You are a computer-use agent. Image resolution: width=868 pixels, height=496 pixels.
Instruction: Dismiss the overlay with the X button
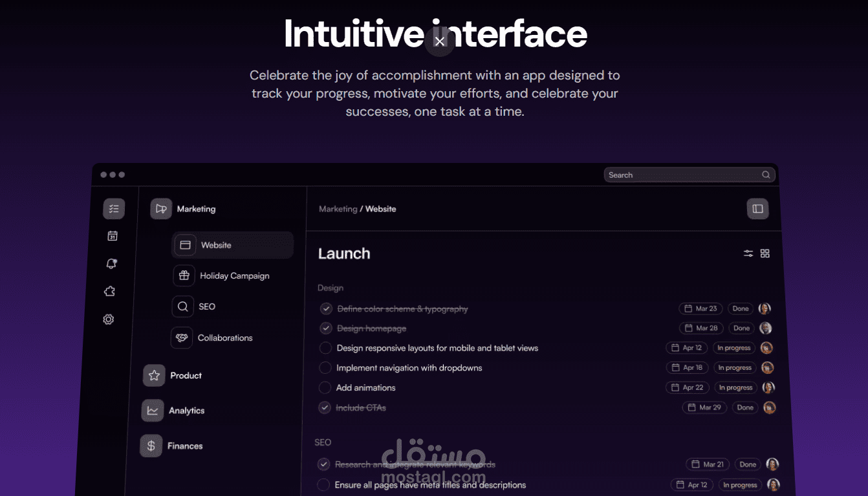[x=440, y=41]
